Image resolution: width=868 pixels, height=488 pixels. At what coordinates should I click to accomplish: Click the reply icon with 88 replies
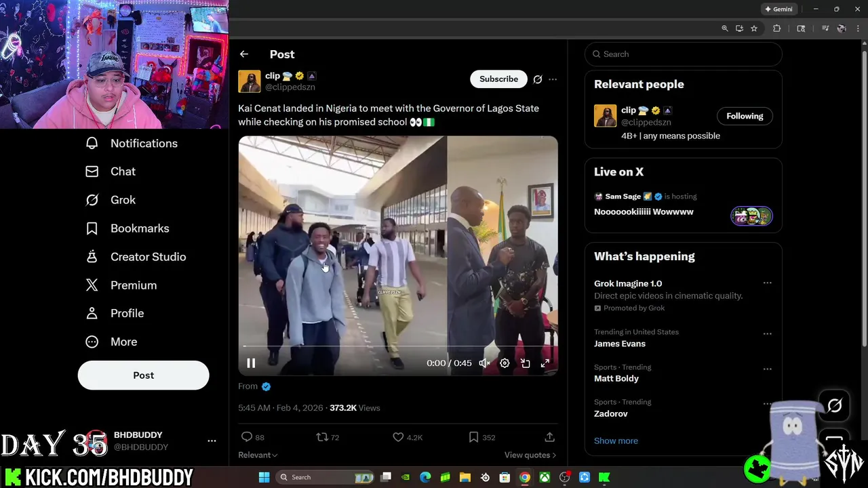(253, 437)
